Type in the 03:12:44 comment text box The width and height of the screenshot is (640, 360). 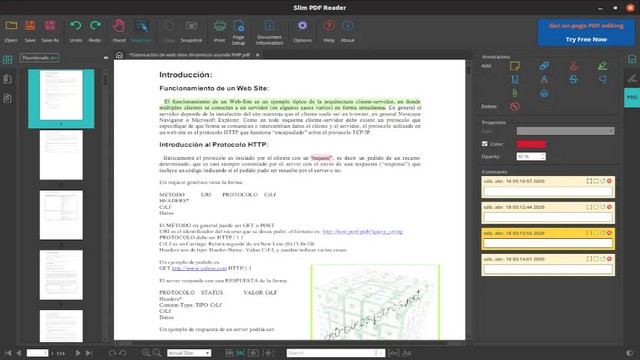[x=548, y=217]
